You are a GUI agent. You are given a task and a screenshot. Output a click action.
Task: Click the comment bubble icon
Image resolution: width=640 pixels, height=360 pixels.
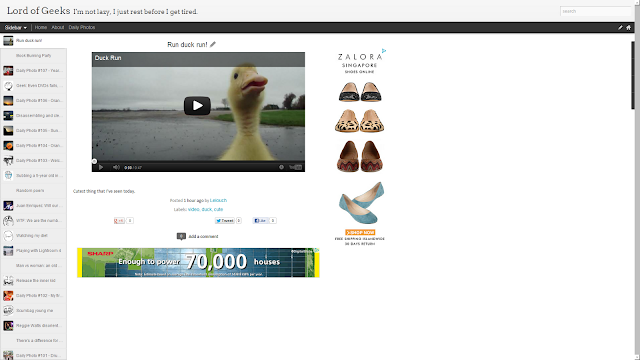click(181, 236)
